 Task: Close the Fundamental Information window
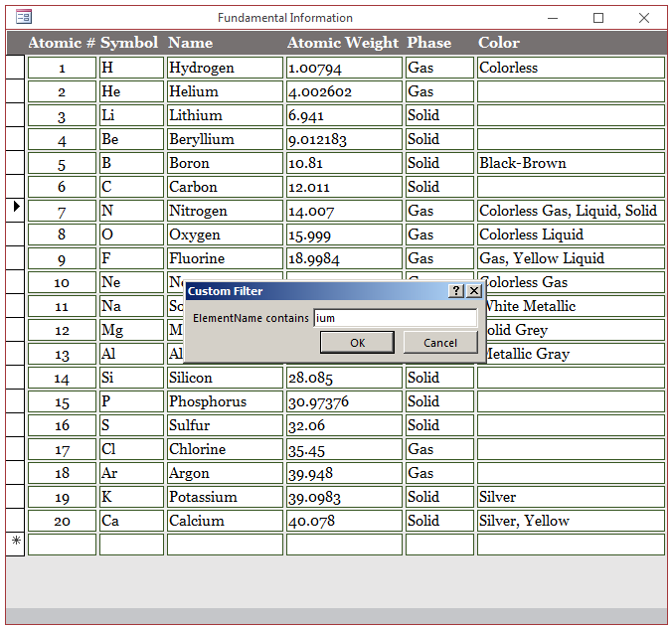pyautogui.click(x=644, y=18)
